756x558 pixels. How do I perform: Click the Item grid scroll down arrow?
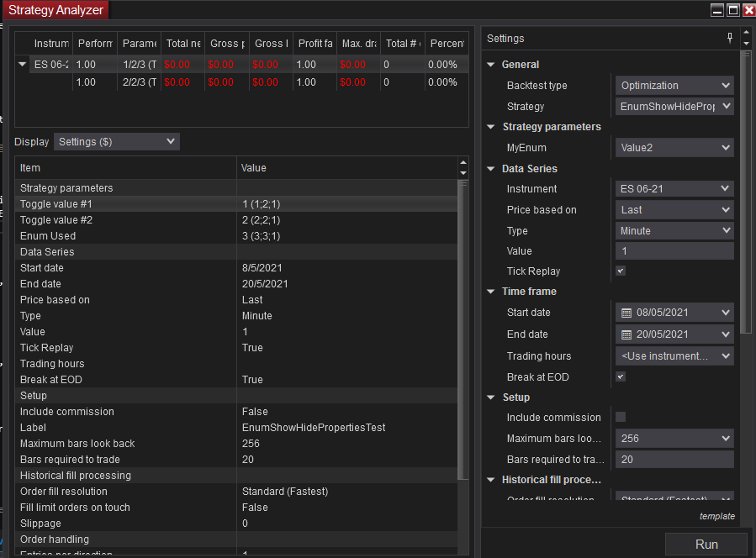462,173
